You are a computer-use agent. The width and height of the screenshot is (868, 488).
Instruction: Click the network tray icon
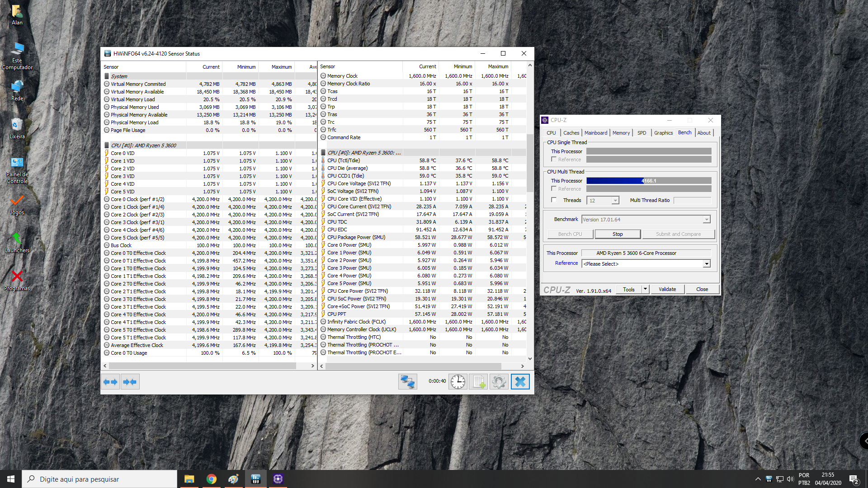point(779,479)
